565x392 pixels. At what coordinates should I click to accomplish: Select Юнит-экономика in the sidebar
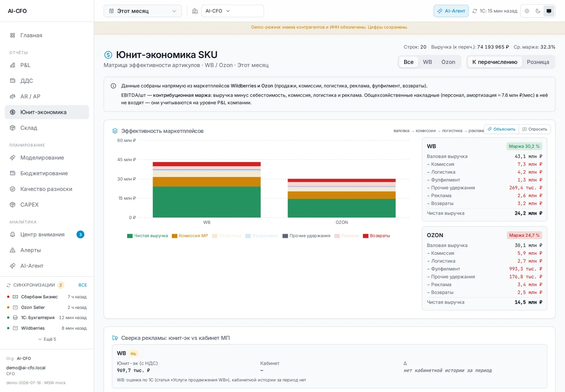[x=47, y=112]
